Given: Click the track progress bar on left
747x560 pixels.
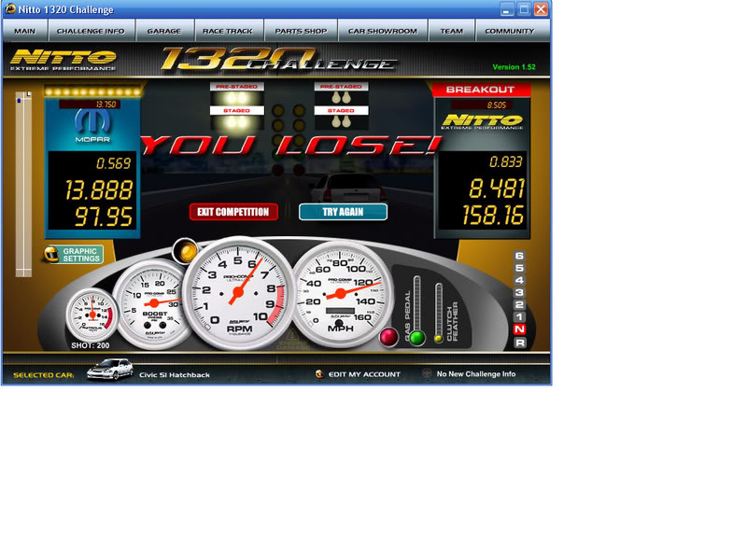Looking at the screenshot, I should coord(23,184).
